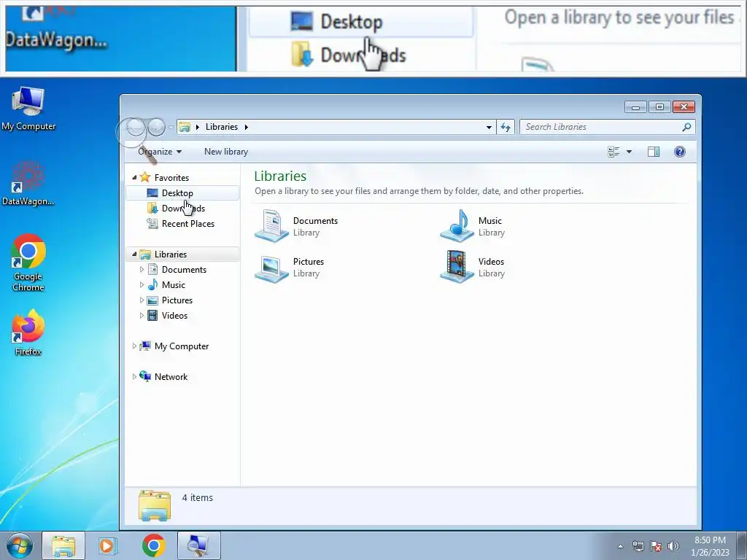Select Music in the navigation tree
747x560 pixels.
pos(182,285)
